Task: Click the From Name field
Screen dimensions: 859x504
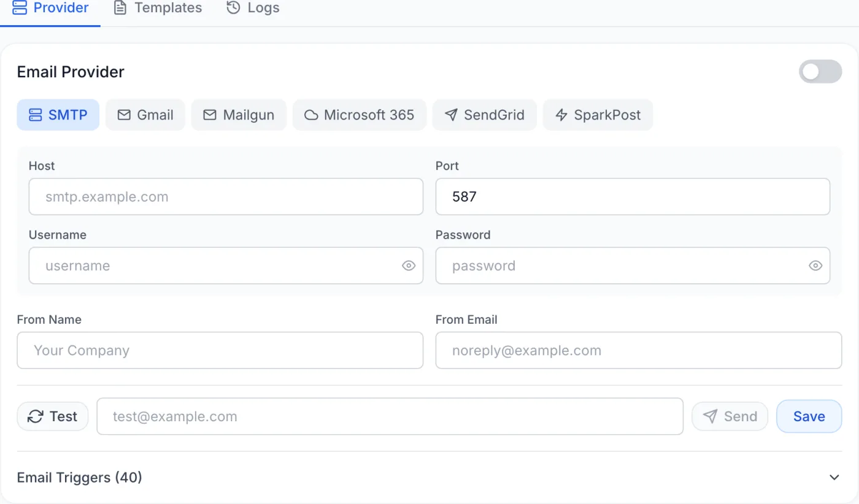Action: (220, 350)
